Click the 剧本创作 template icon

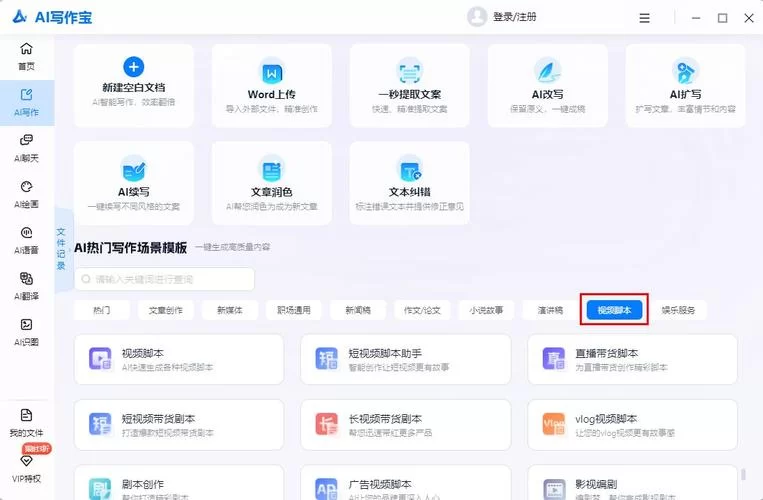[x=100, y=489]
